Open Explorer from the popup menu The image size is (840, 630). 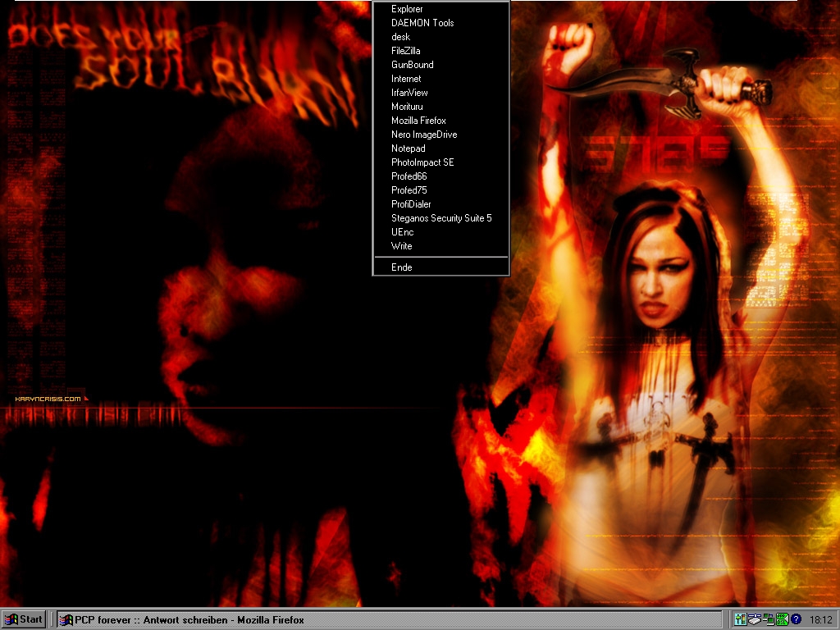(x=441, y=9)
